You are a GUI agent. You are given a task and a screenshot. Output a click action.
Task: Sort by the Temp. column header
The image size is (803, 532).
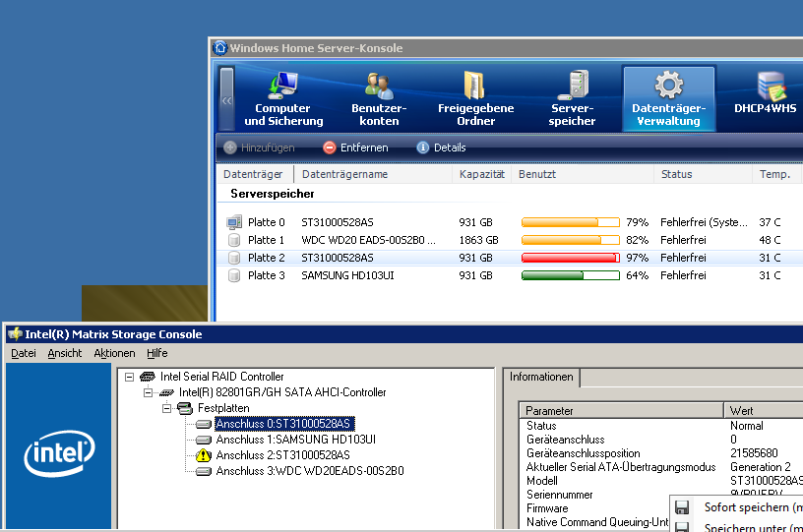coord(775,174)
